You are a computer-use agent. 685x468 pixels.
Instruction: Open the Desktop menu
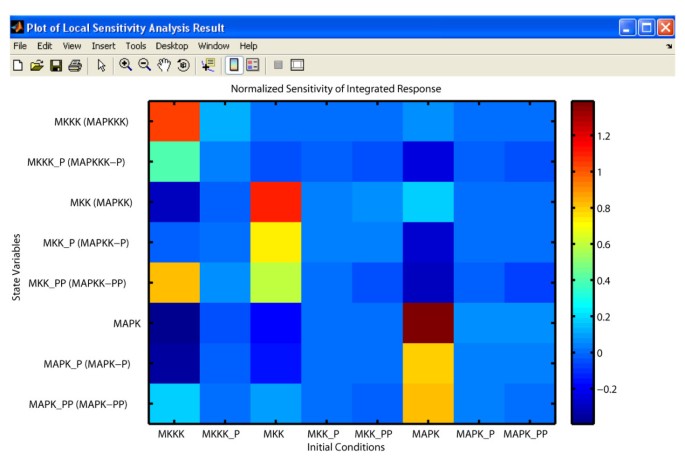coord(172,46)
